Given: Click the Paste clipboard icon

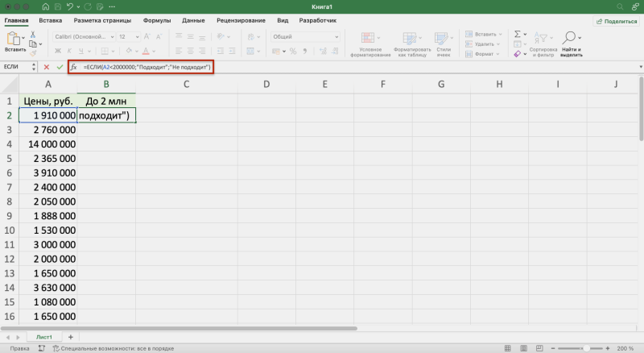Looking at the screenshot, I should pyautogui.click(x=13, y=39).
